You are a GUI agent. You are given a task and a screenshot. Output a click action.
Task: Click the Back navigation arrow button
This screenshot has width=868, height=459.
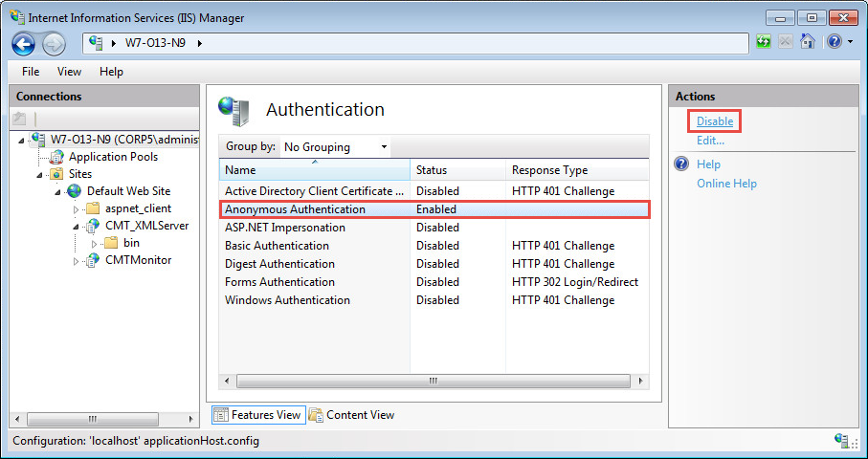[x=23, y=43]
